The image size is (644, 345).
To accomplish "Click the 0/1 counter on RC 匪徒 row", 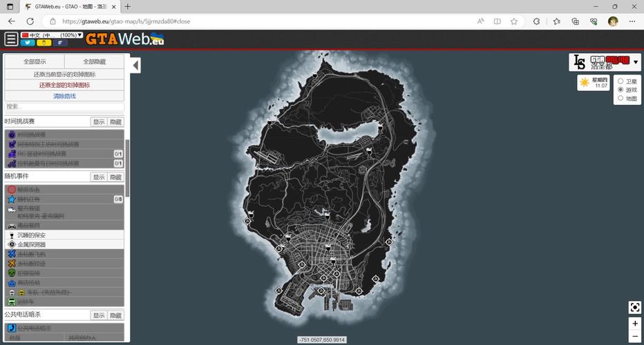I will pos(118,154).
